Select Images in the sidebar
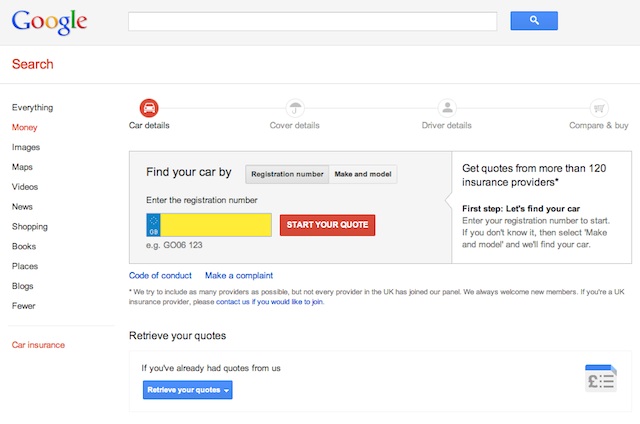This screenshot has height=424, width=640. [x=26, y=147]
